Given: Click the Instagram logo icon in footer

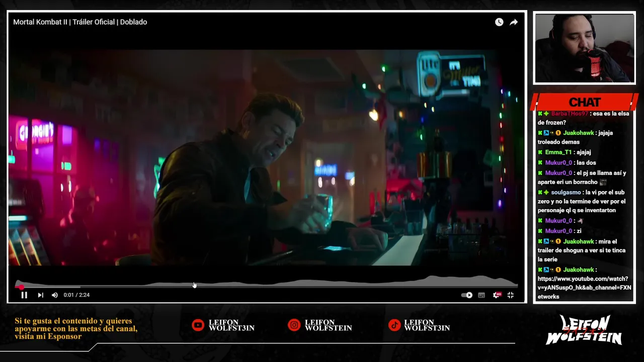Looking at the screenshot, I should (294, 325).
